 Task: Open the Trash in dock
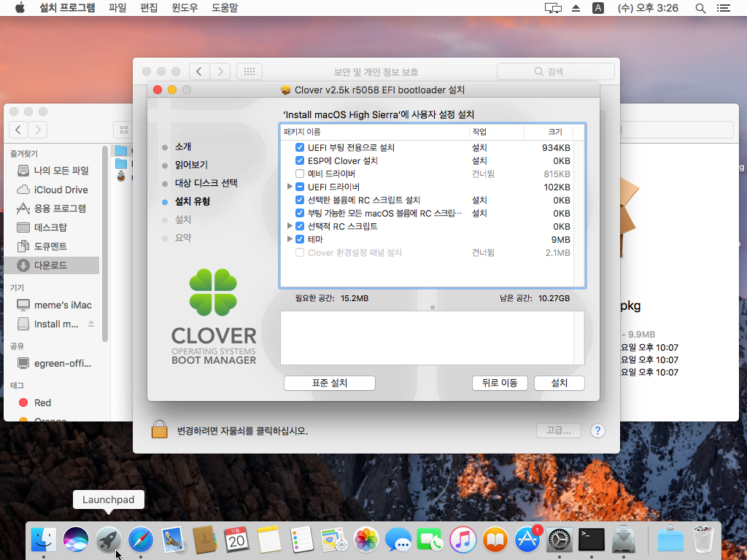(x=703, y=540)
